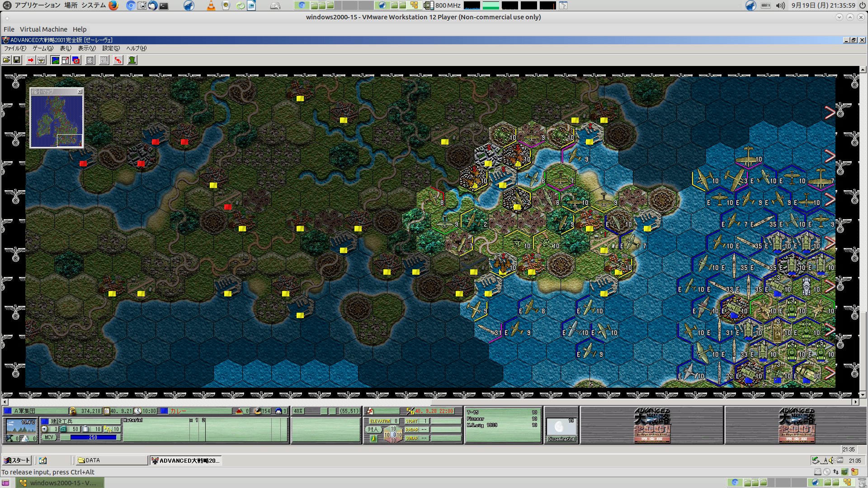Click the SIGHT label
Viewport: 868px width, 488px height.
[412, 421]
